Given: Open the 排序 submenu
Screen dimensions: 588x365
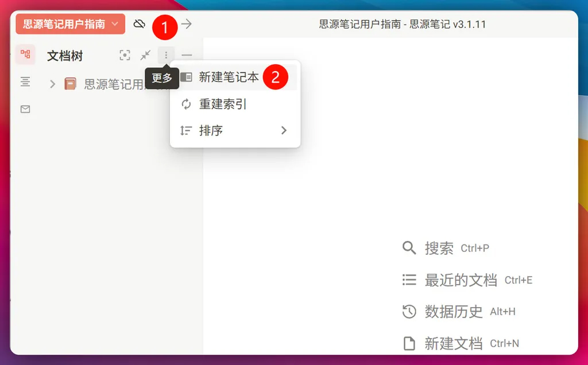Looking at the screenshot, I should [235, 130].
